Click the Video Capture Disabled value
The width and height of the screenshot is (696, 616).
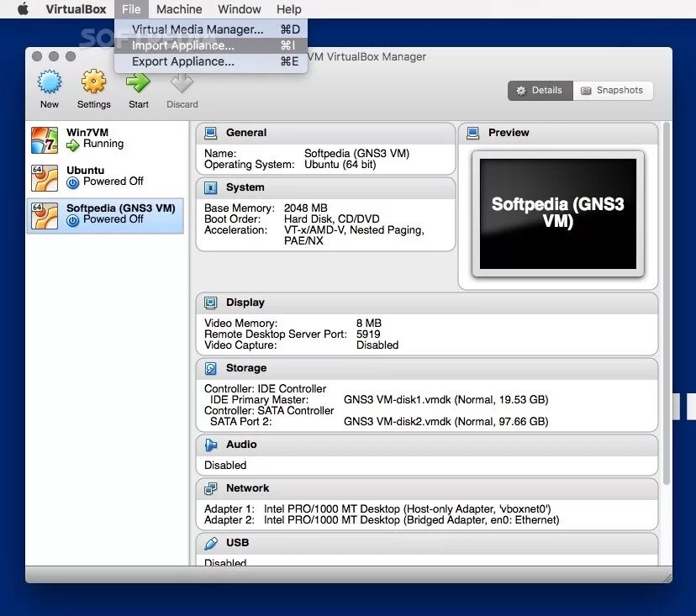tap(377, 345)
